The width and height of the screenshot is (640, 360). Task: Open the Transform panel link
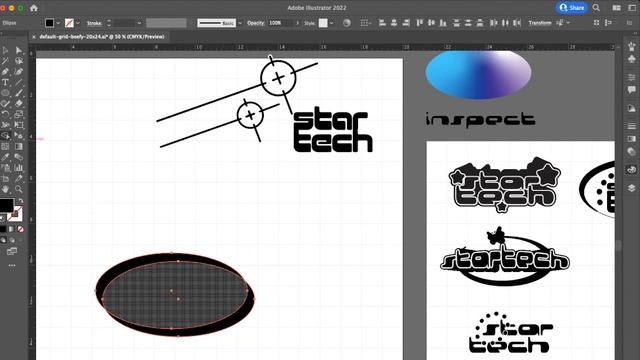[x=540, y=23]
